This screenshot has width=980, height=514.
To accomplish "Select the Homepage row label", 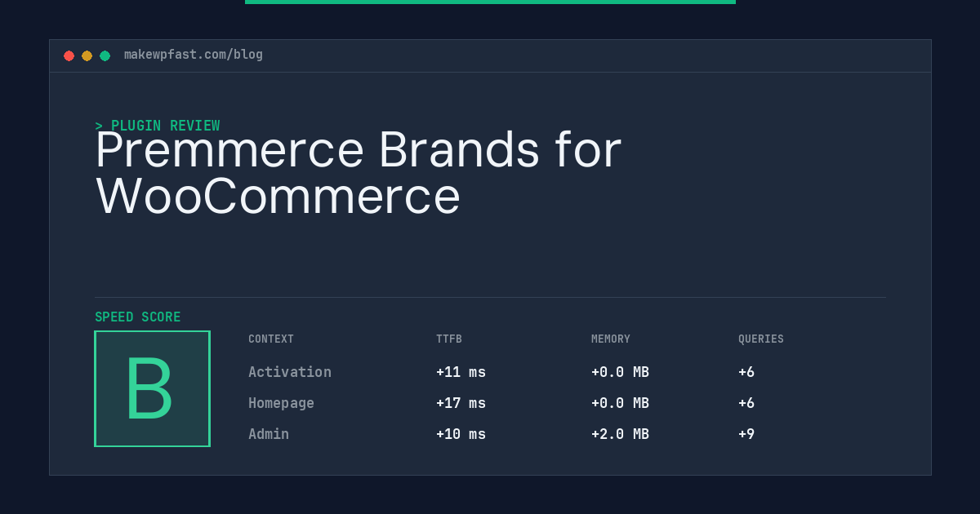I will point(281,403).
